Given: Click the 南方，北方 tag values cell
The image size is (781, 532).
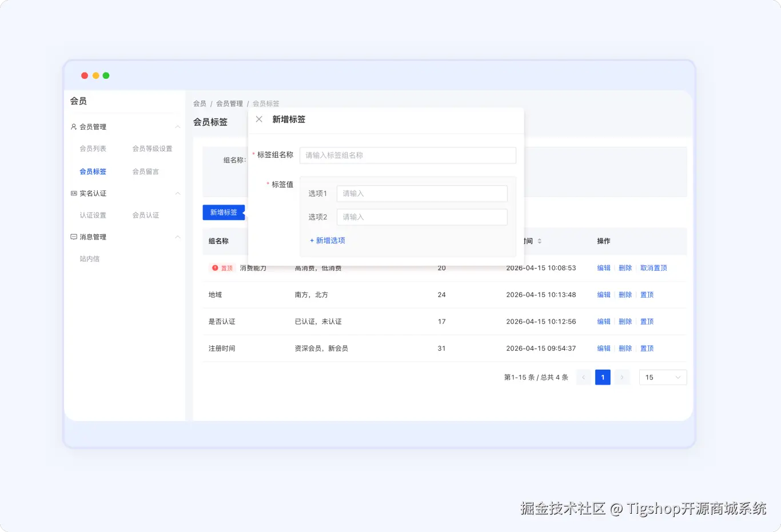Looking at the screenshot, I should coord(312,295).
